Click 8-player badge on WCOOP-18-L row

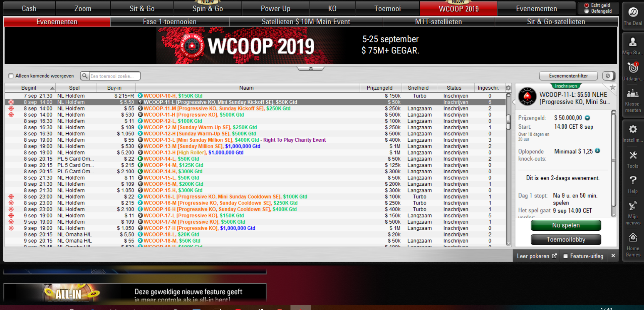point(141,234)
